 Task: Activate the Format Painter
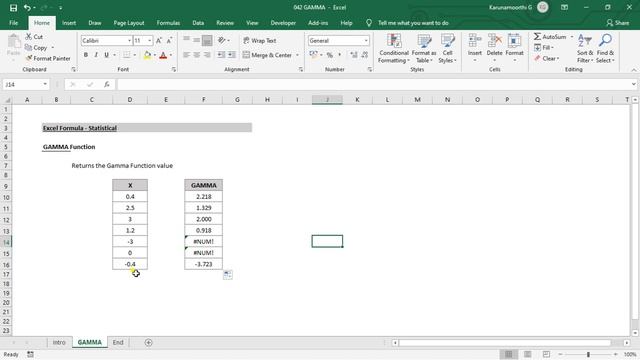(x=48, y=58)
